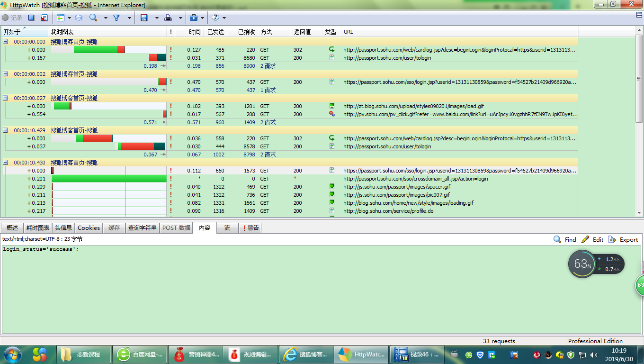644x364 pixels.
Task: Switch to the Cookies tab
Action: pos(89,228)
